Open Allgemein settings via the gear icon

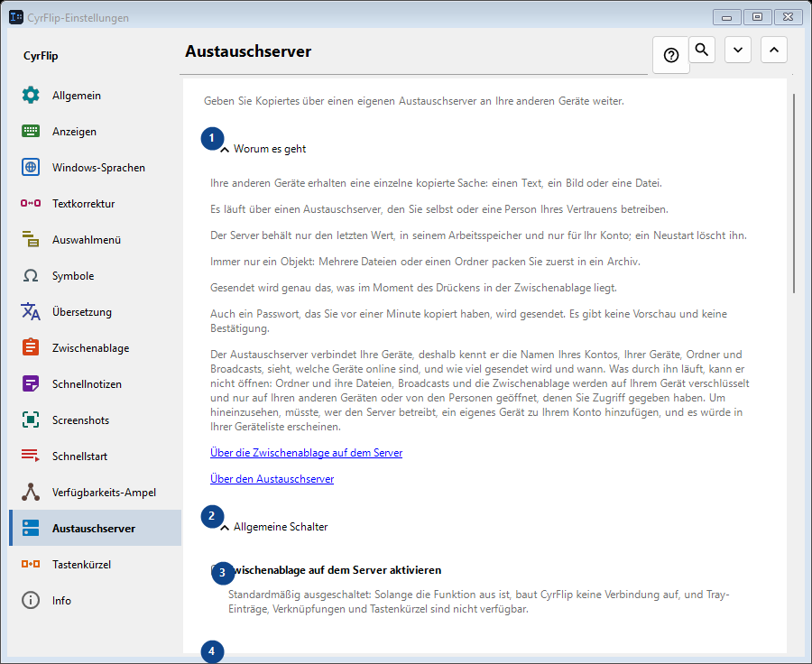(x=31, y=96)
